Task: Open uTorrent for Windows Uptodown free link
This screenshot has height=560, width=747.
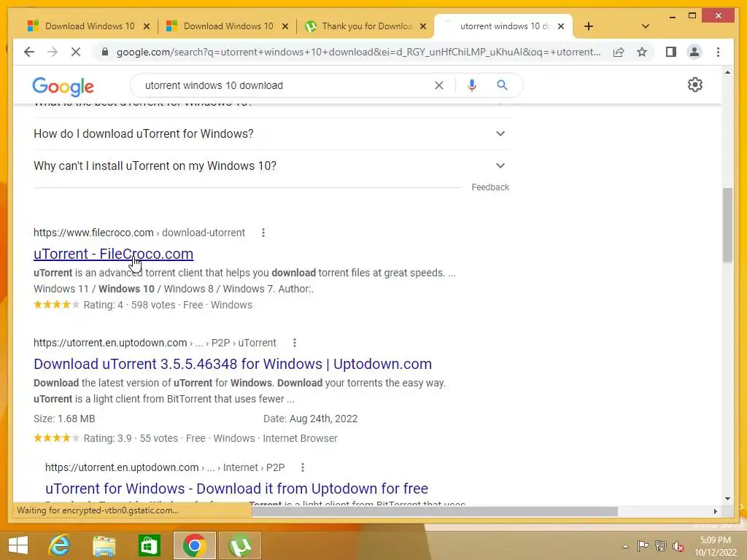Action: [x=236, y=489]
